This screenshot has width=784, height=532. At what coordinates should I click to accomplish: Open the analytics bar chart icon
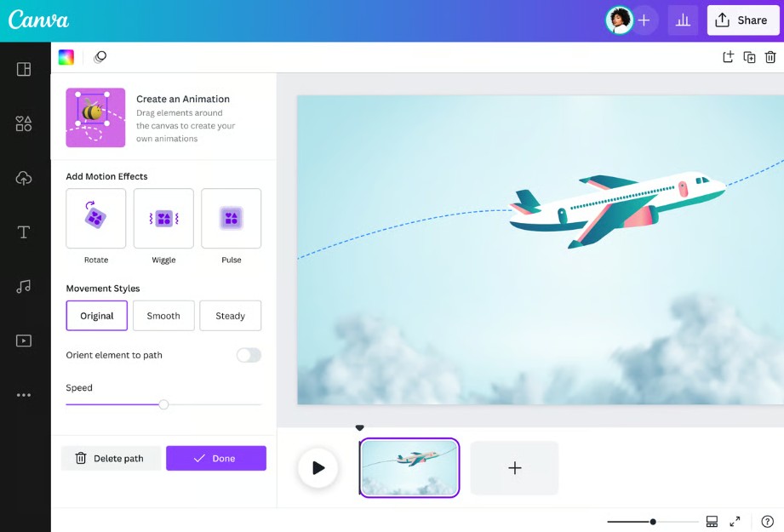[x=683, y=20]
